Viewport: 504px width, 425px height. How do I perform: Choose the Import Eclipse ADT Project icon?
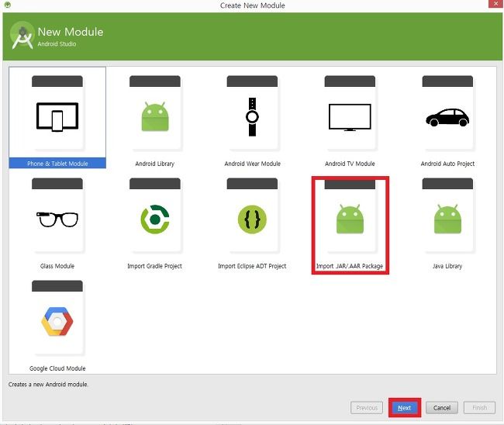tap(252, 219)
